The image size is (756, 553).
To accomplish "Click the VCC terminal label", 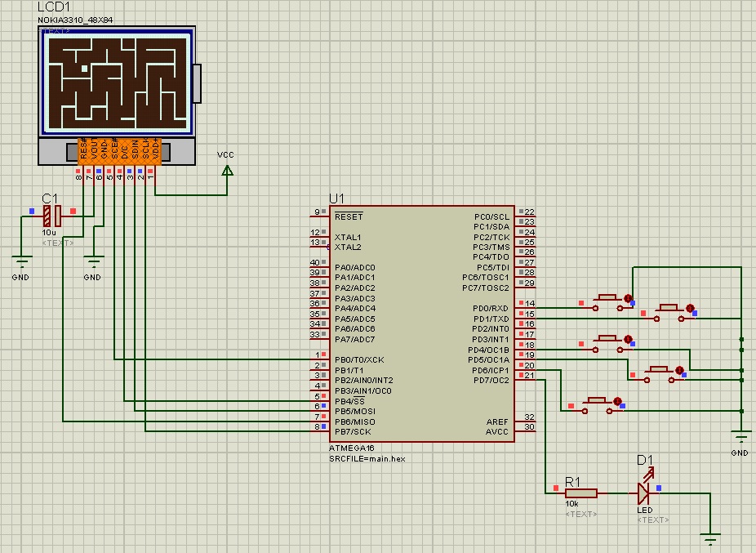I will pos(225,155).
